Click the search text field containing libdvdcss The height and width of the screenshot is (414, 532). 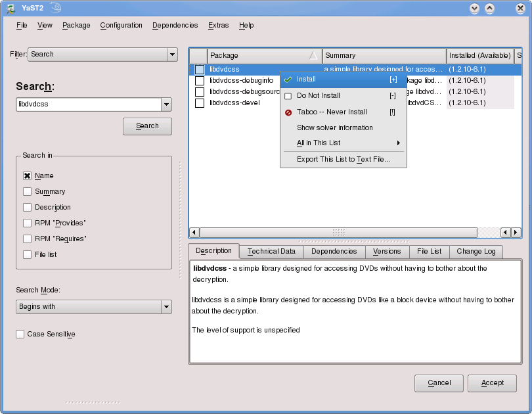(x=89, y=104)
